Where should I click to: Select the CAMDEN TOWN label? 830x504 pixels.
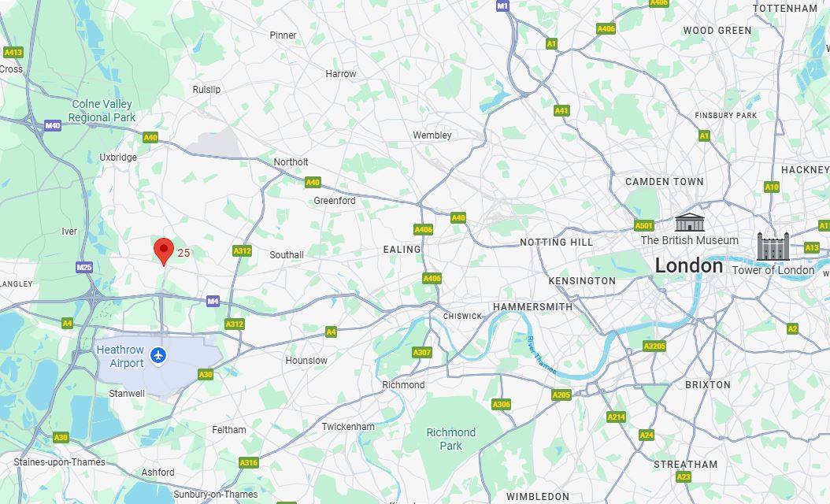[665, 182]
